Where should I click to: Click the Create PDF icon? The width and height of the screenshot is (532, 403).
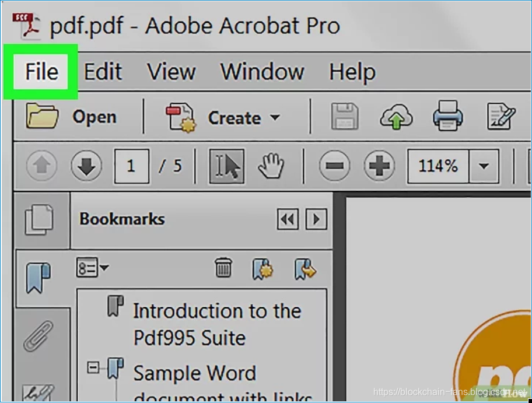tap(181, 117)
